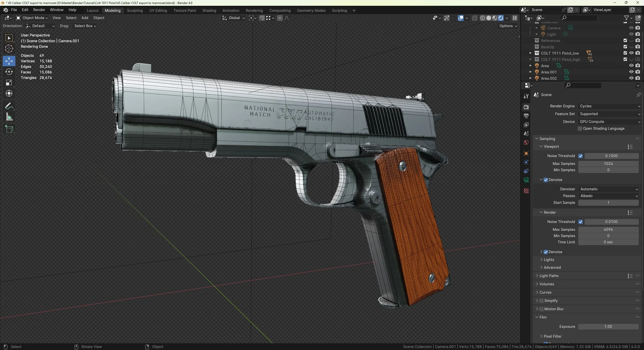Pause viewport rendering preview
Screen dimensions: 644x350
coord(515,18)
